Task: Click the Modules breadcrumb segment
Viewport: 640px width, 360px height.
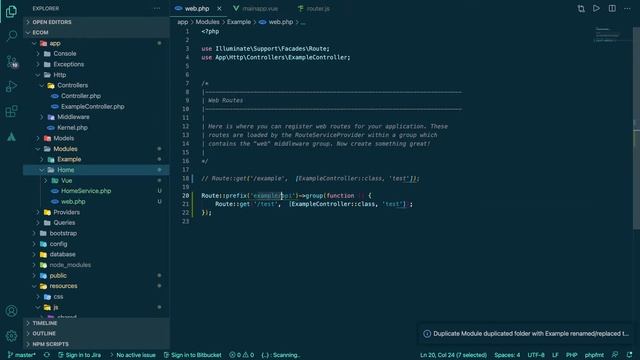Action: click(207, 22)
